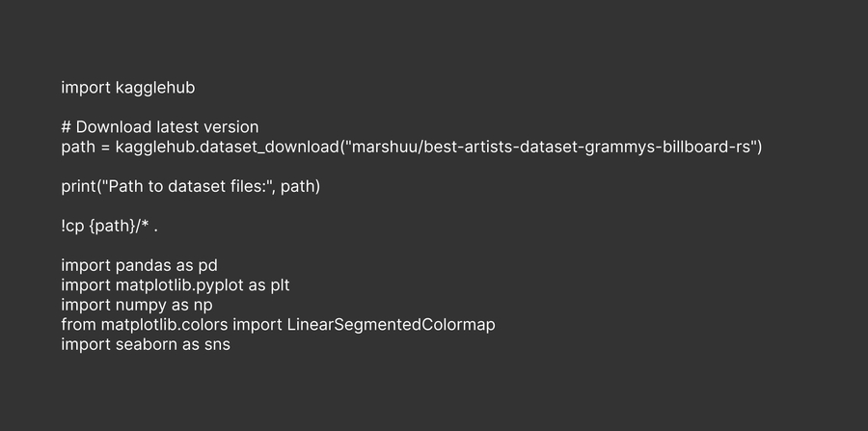Click the "path" variable before the equals sign
The height and width of the screenshot is (431, 868).
click(77, 147)
